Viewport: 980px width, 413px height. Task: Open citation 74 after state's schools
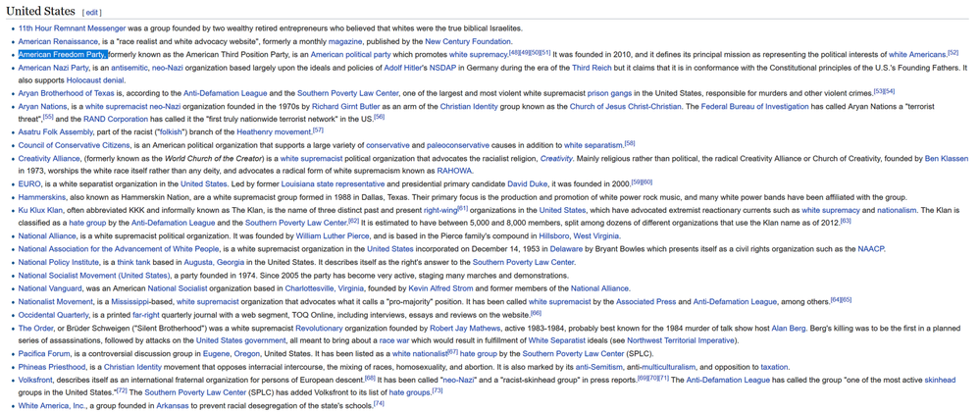pyautogui.click(x=378, y=403)
